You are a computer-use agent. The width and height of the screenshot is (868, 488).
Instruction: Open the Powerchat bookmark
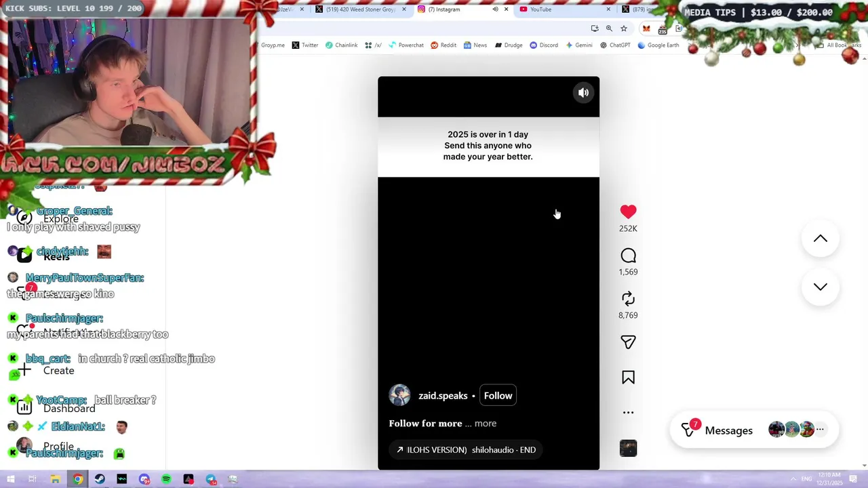(x=406, y=45)
